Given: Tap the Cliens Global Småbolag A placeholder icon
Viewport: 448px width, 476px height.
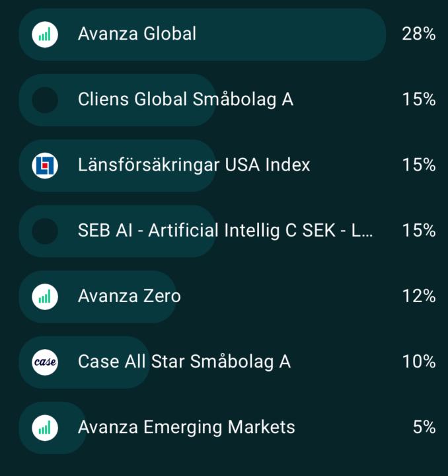Looking at the screenshot, I should (x=45, y=100).
